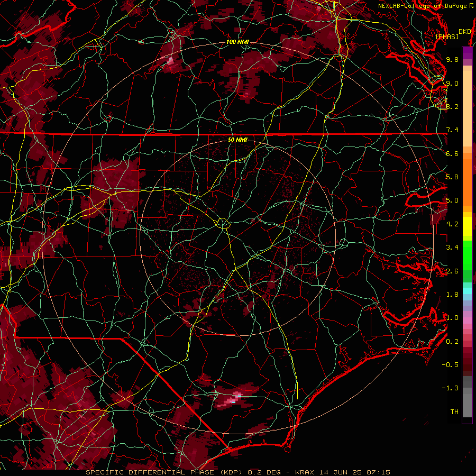Click the -1.3 scale value

[x=450, y=388]
